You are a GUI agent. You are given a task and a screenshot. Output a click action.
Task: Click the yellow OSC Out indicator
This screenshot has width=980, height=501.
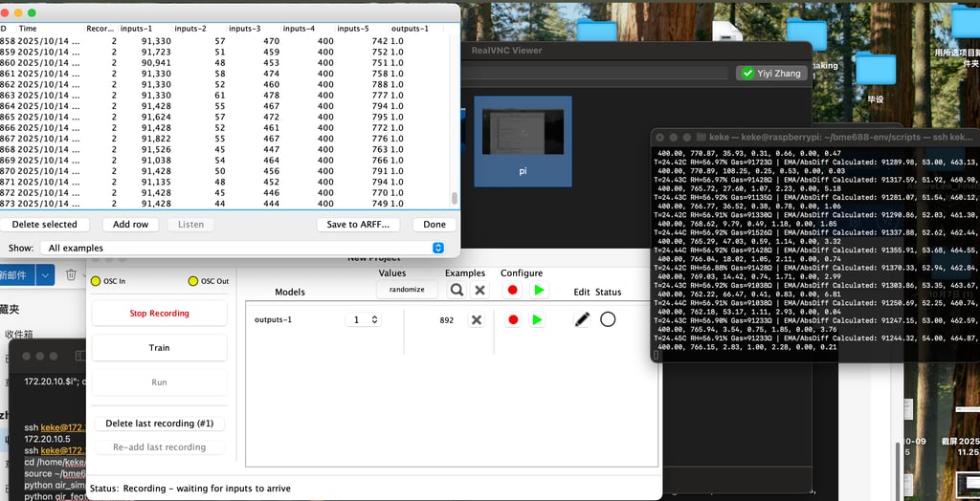point(193,281)
